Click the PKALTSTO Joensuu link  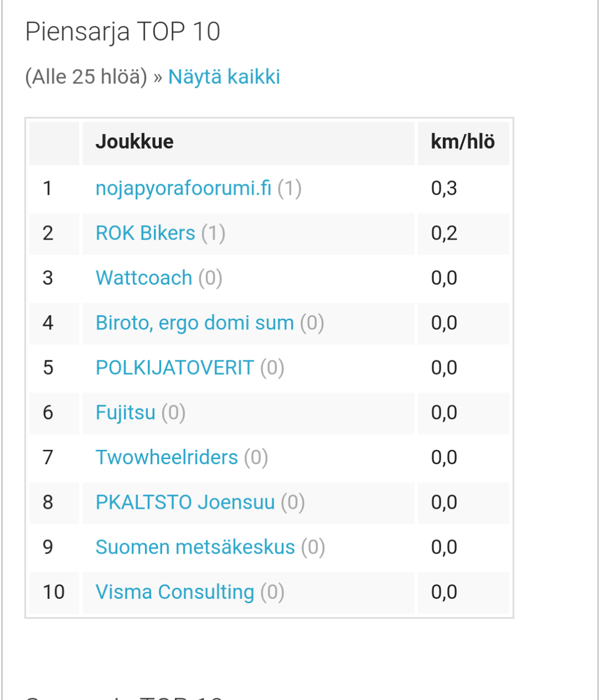(185, 503)
